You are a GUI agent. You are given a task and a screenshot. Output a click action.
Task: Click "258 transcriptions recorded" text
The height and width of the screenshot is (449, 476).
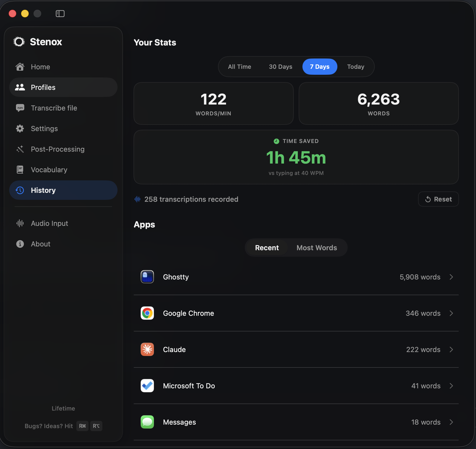pos(191,199)
